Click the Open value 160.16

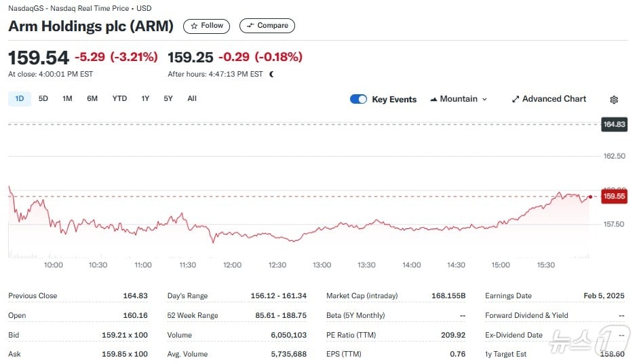(135, 315)
